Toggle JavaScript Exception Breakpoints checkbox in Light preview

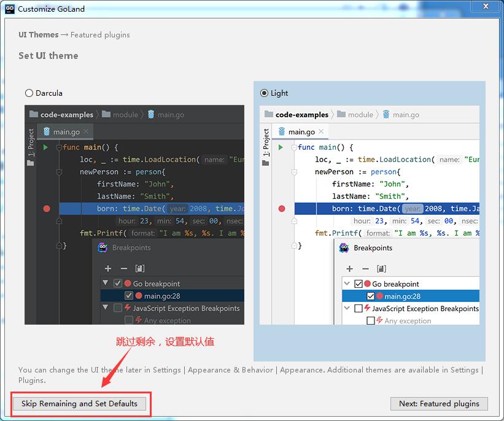pos(359,308)
